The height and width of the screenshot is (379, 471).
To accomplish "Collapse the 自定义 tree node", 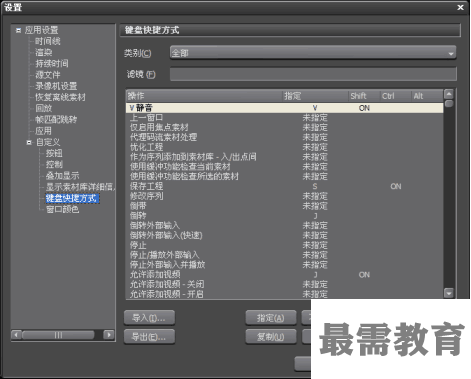I will pyautogui.click(x=29, y=142).
